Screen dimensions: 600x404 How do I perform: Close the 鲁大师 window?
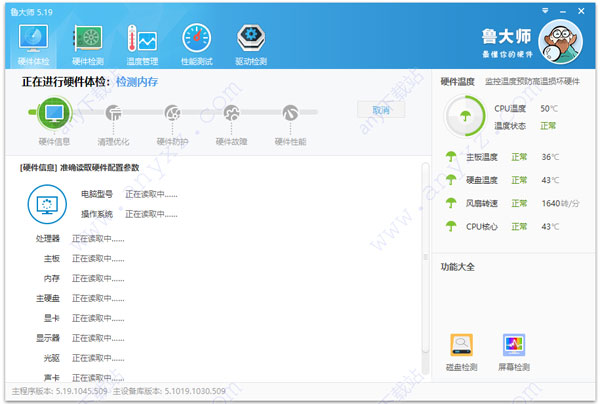(581, 11)
